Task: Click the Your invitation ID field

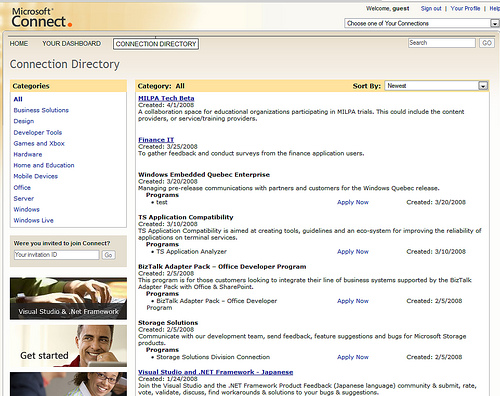Action: click(56, 255)
